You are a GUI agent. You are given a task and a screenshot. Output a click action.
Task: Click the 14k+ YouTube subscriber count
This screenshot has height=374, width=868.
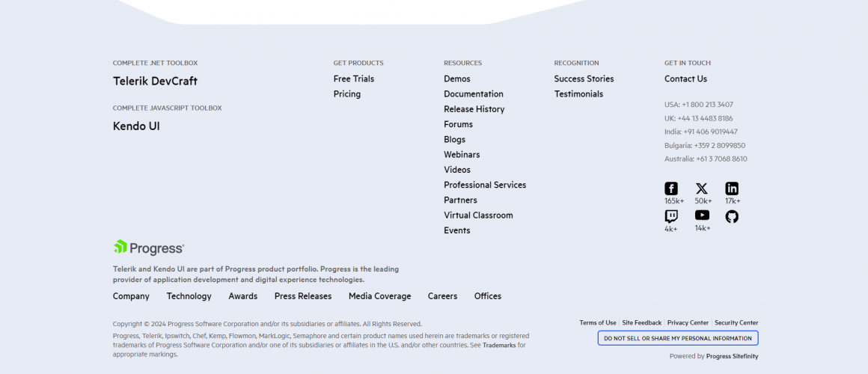pyautogui.click(x=703, y=228)
